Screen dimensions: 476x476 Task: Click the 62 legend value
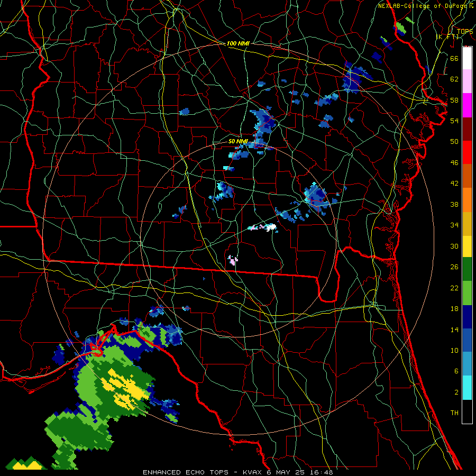pyautogui.click(x=454, y=79)
